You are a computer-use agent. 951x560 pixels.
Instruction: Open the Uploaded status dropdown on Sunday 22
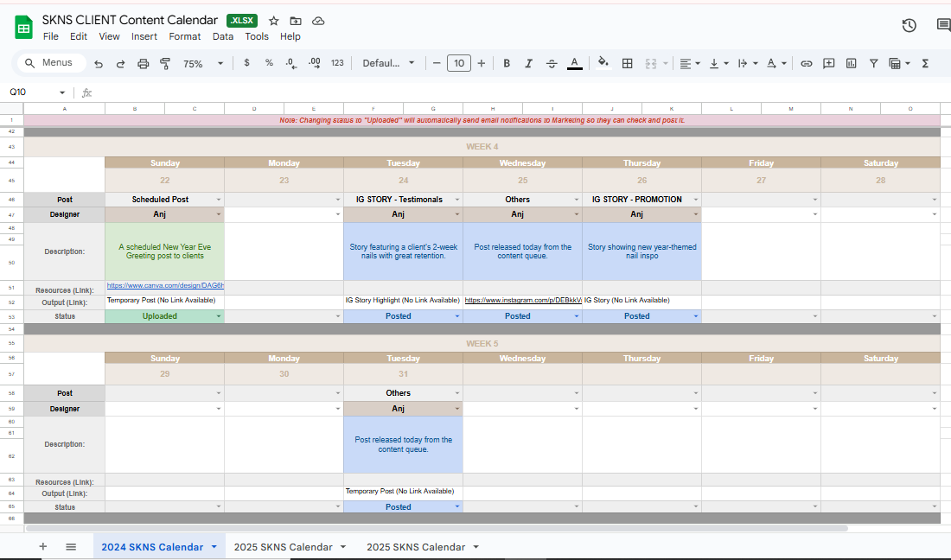tap(218, 316)
